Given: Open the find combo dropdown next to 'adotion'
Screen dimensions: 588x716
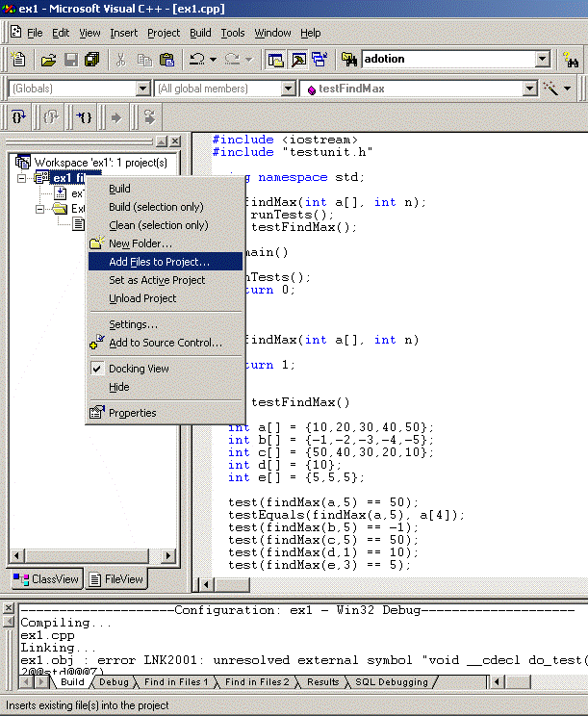Looking at the screenshot, I should pyautogui.click(x=543, y=59).
